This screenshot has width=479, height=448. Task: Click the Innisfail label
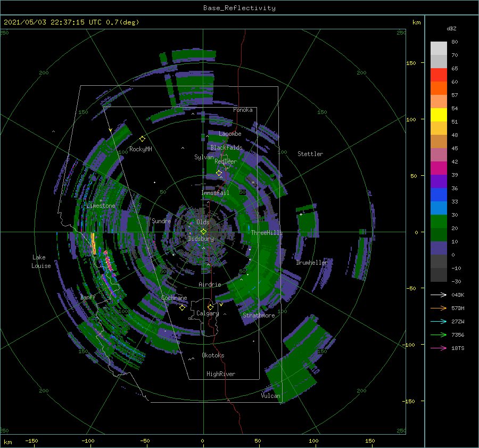click(215, 193)
